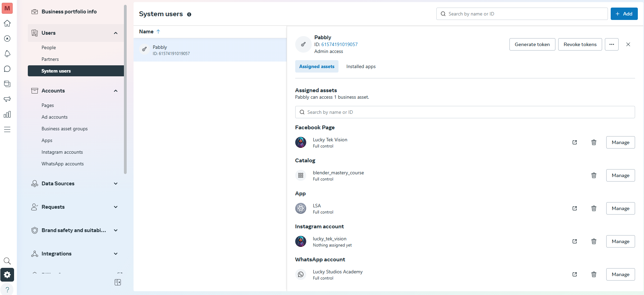The height and width of the screenshot is (295, 644).
Task: Open the compass navigation icon in left rail
Action: [7, 39]
